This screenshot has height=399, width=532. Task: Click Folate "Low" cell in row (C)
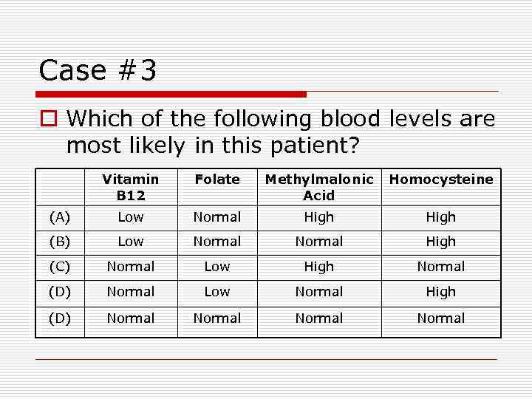point(217,267)
